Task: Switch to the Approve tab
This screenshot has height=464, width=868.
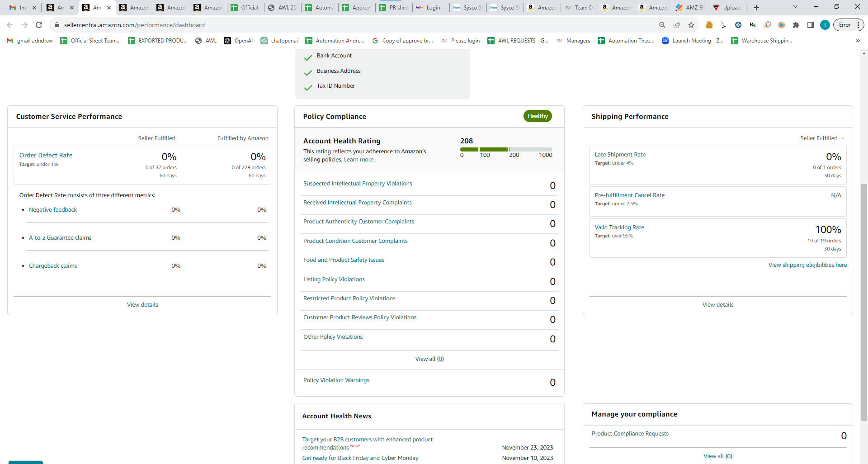Action: [x=357, y=8]
